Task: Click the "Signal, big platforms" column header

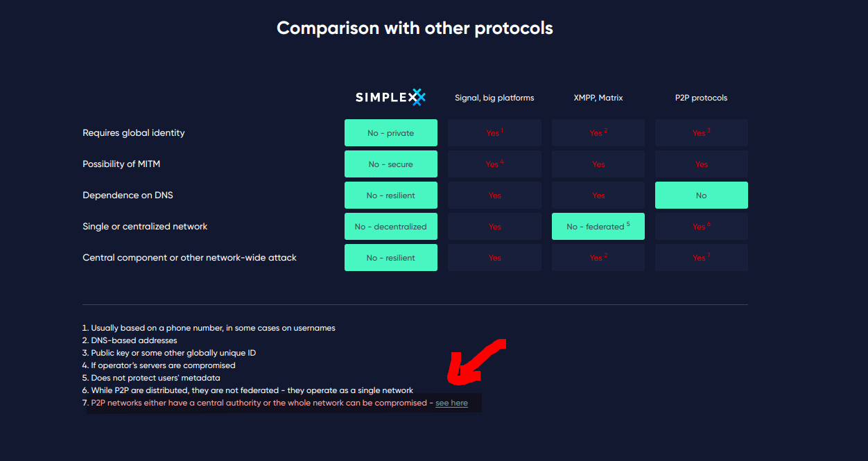Action: (494, 98)
